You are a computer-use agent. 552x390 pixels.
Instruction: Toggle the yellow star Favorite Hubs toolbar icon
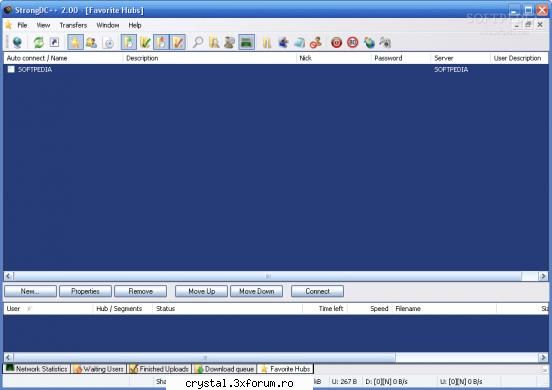click(x=75, y=43)
